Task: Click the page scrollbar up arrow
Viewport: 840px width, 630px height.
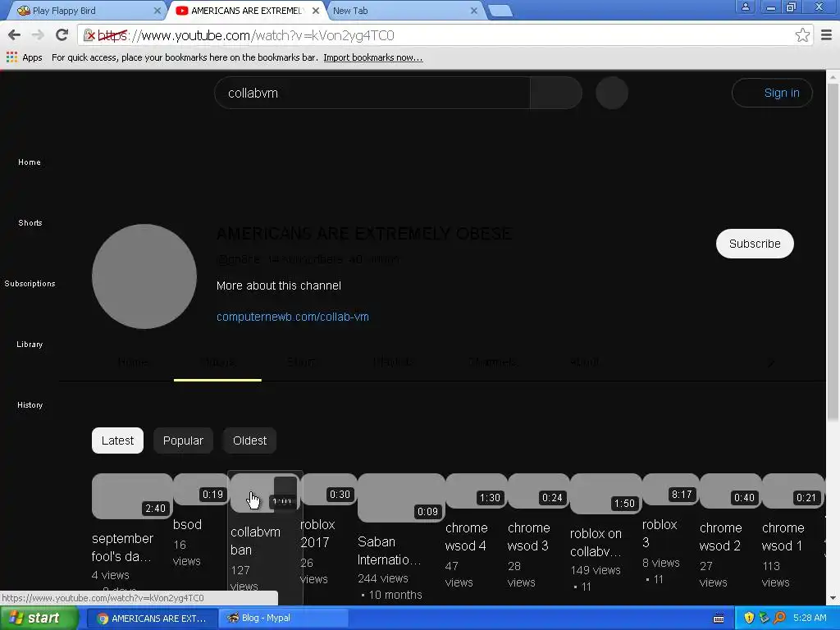Action: click(x=833, y=77)
